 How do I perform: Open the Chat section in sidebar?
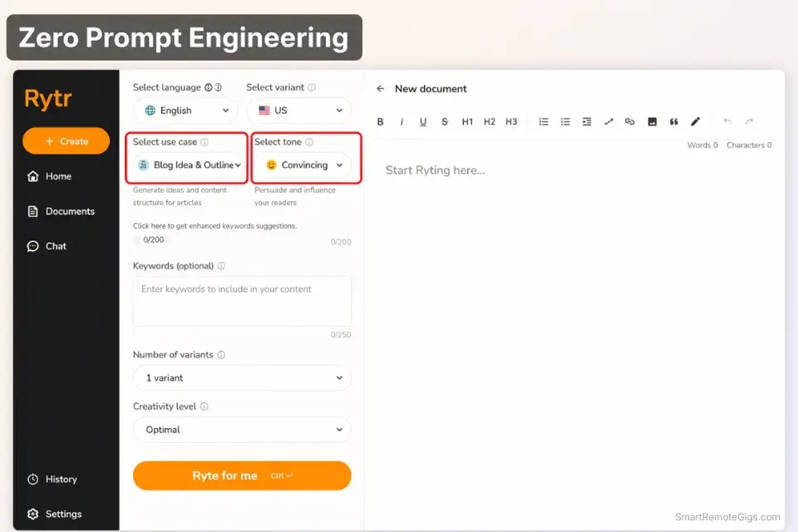tap(57, 246)
